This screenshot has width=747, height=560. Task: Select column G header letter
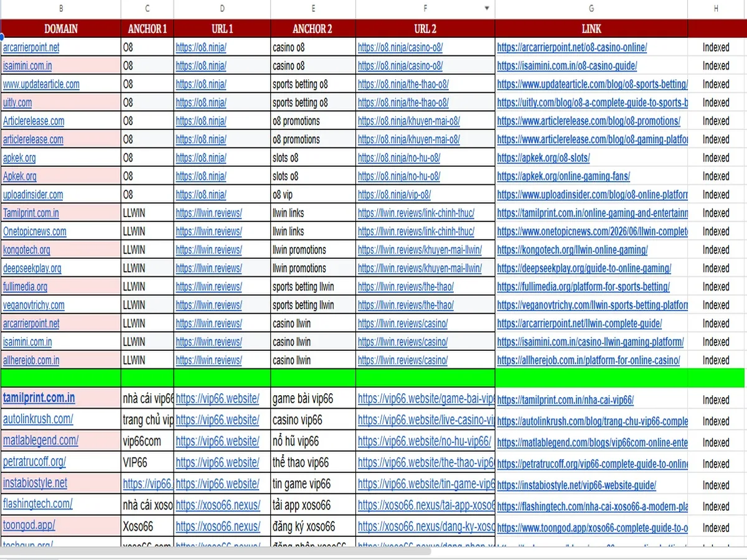[x=591, y=9]
